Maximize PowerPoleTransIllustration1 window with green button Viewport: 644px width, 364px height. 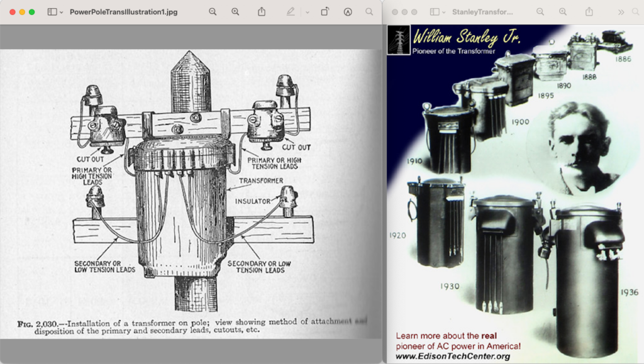tap(31, 12)
